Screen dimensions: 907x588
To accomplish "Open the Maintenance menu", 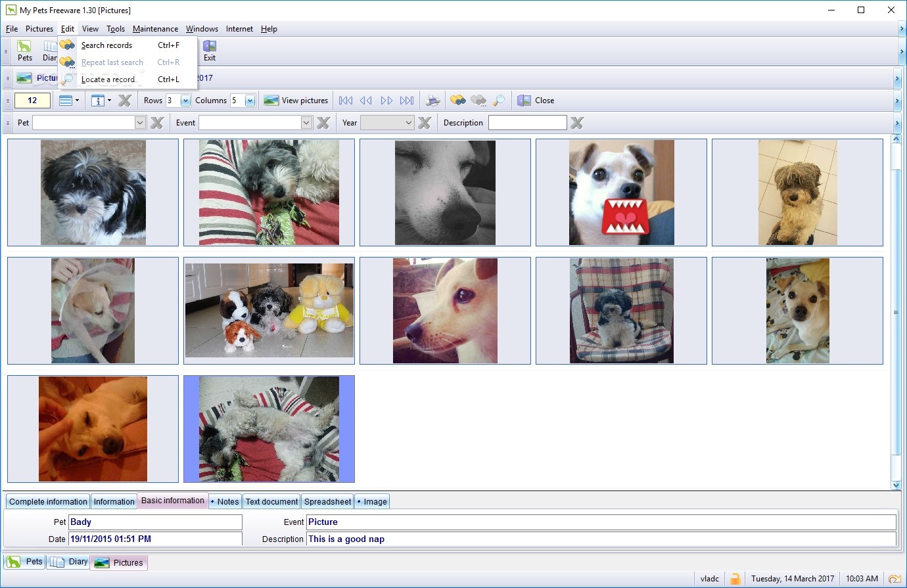I will point(155,29).
